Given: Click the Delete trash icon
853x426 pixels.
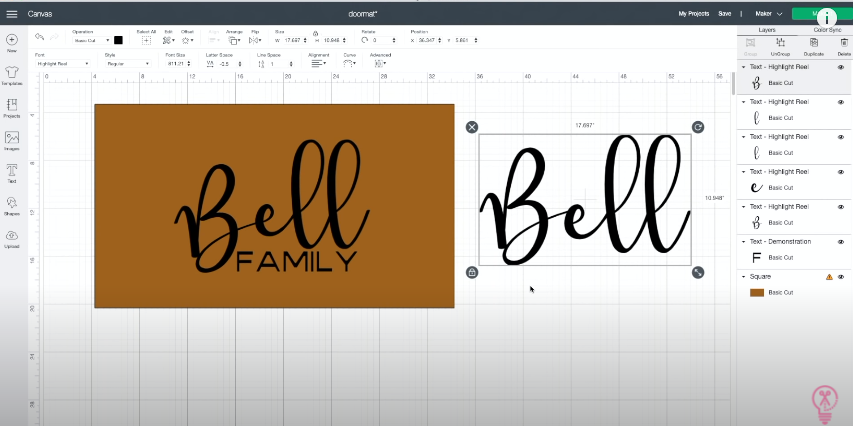Looking at the screenshot, I should (x=844, y=42).
